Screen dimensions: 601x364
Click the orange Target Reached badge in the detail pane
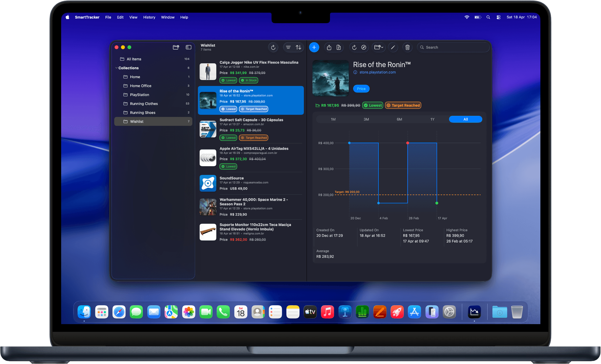403,105
